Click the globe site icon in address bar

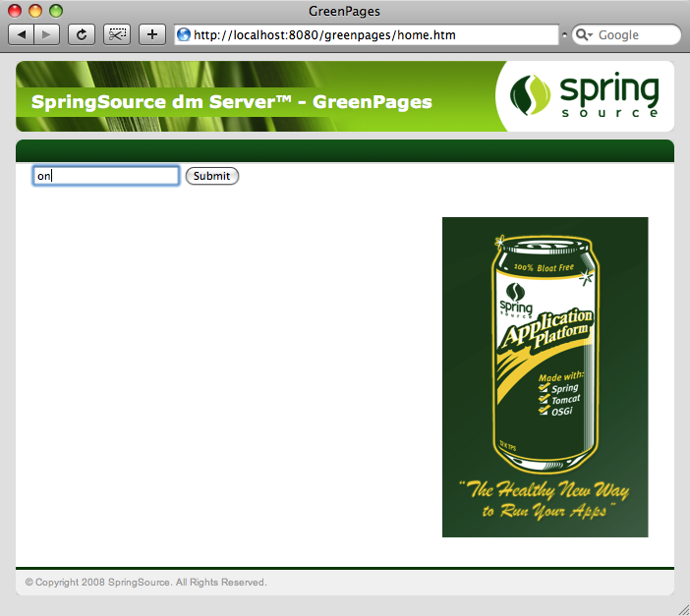(184, 34)
